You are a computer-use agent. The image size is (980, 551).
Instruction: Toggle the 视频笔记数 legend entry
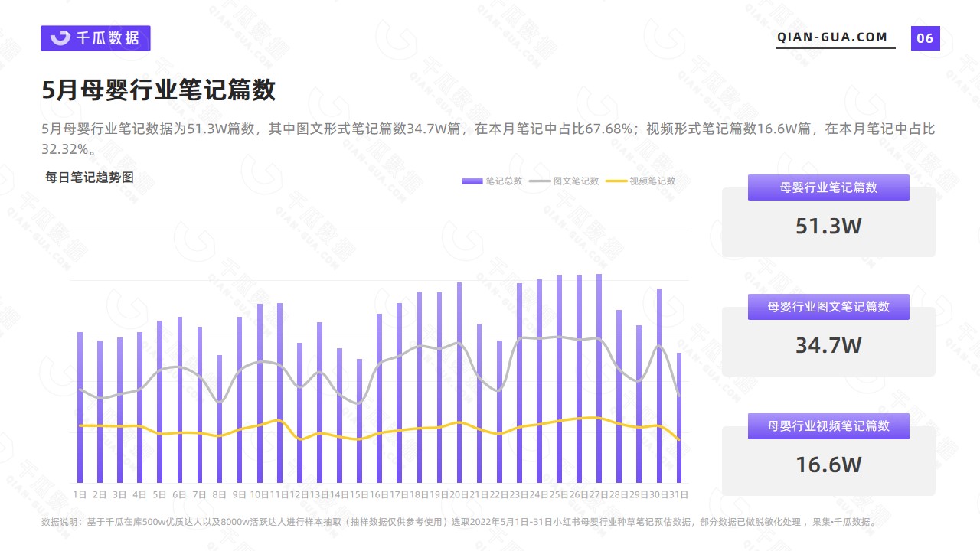pos(642,181)
